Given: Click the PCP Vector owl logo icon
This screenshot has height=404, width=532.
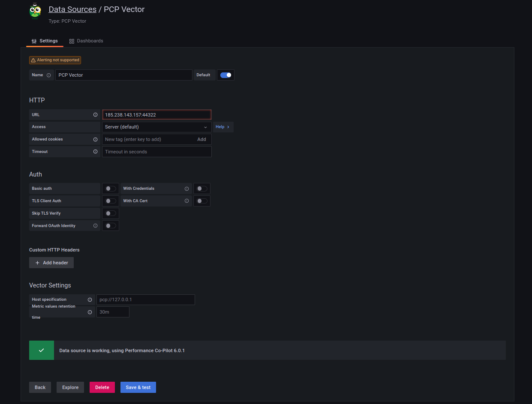Looking at the screenshot, I should coord(35,11).
